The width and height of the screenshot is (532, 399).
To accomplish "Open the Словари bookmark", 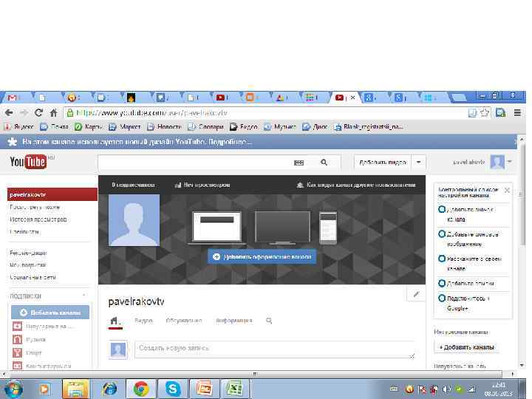I will 205,127.
